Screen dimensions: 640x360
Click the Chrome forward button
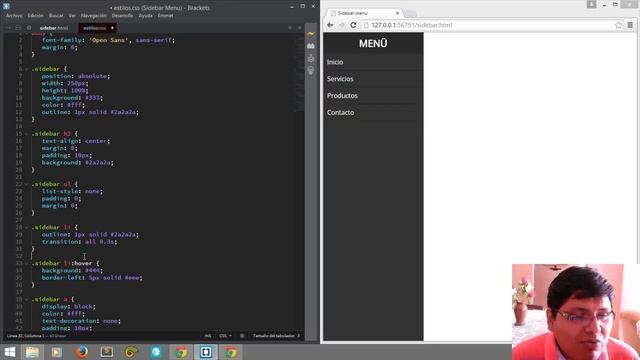(x=342, y=25)
